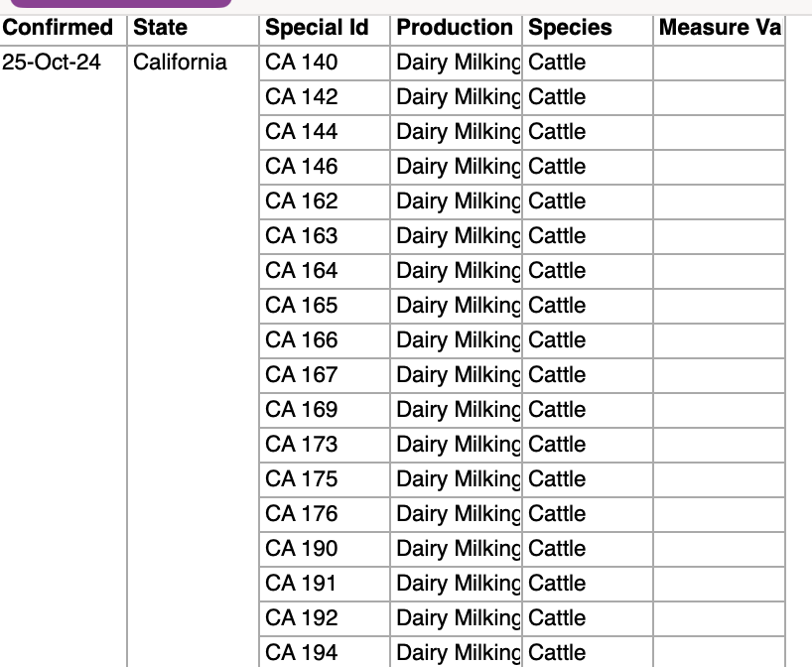Click the Confirmed column header
Screen dimensions: 812x667
(64, 28)
